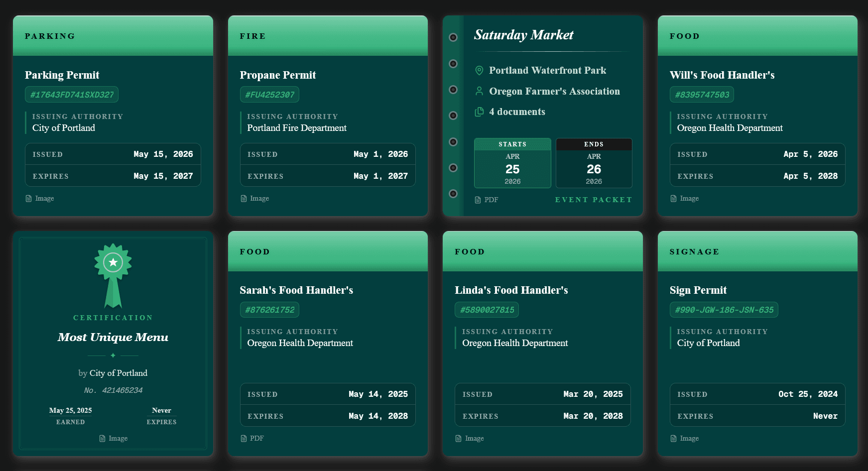
Task: Click the PDF file icon on Saturday Market card
Action: 478,200
